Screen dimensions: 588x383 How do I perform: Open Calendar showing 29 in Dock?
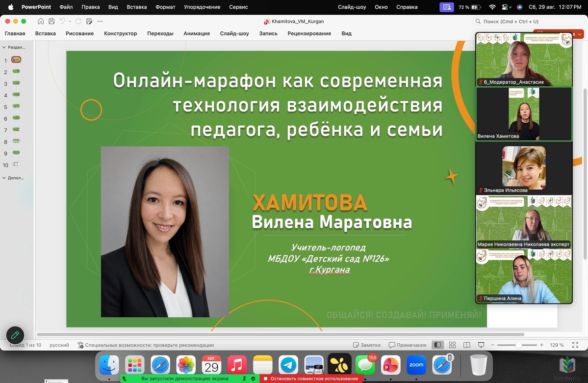click(x=211, y=365)
